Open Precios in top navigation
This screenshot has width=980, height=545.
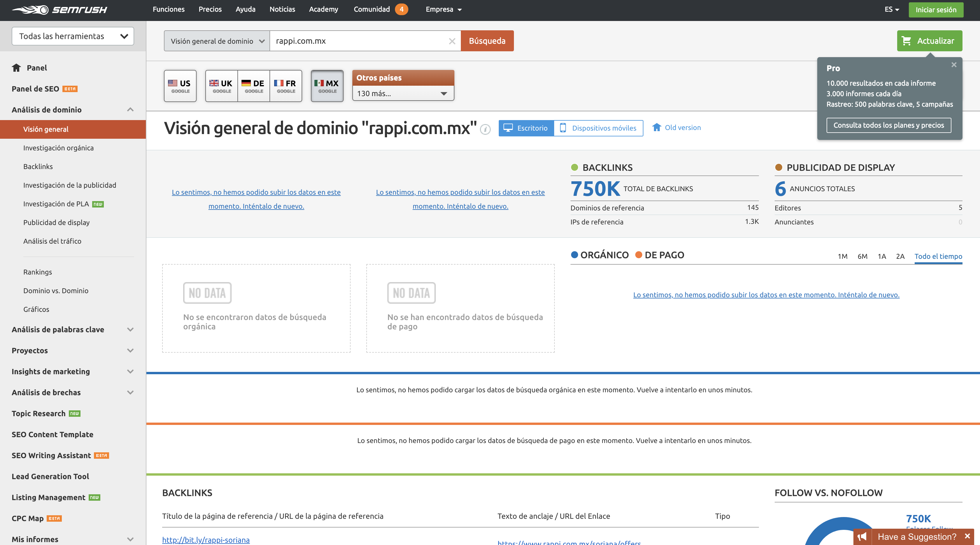[x=210, y=9]
